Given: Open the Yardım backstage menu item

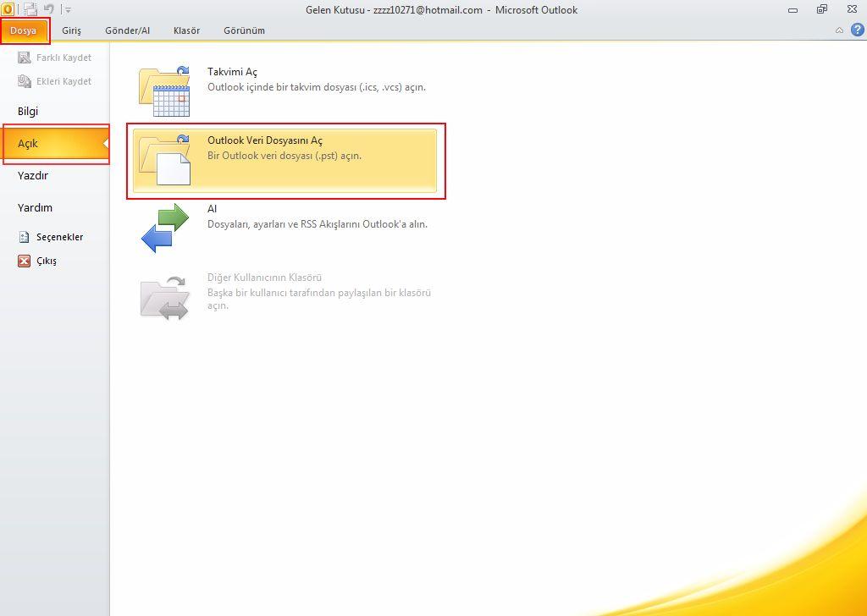Looking at the screenshot, I should 35,208.
